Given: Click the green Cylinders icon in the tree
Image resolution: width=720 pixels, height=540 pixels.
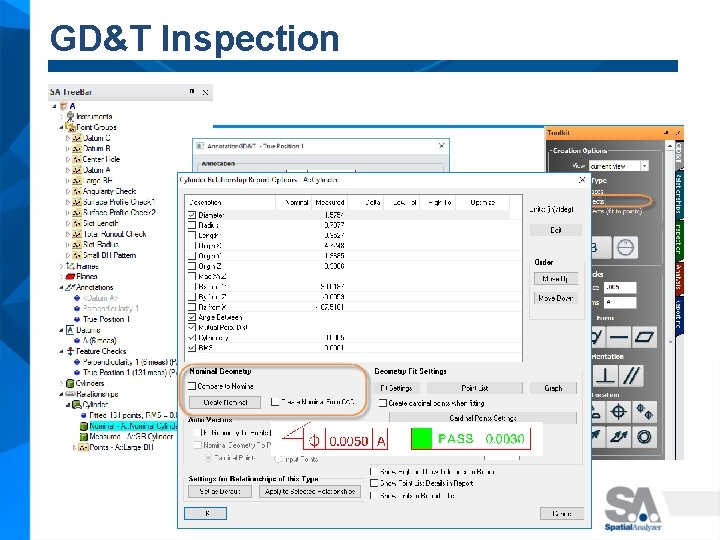Looking at the screenshot, I should click(70, 383).
